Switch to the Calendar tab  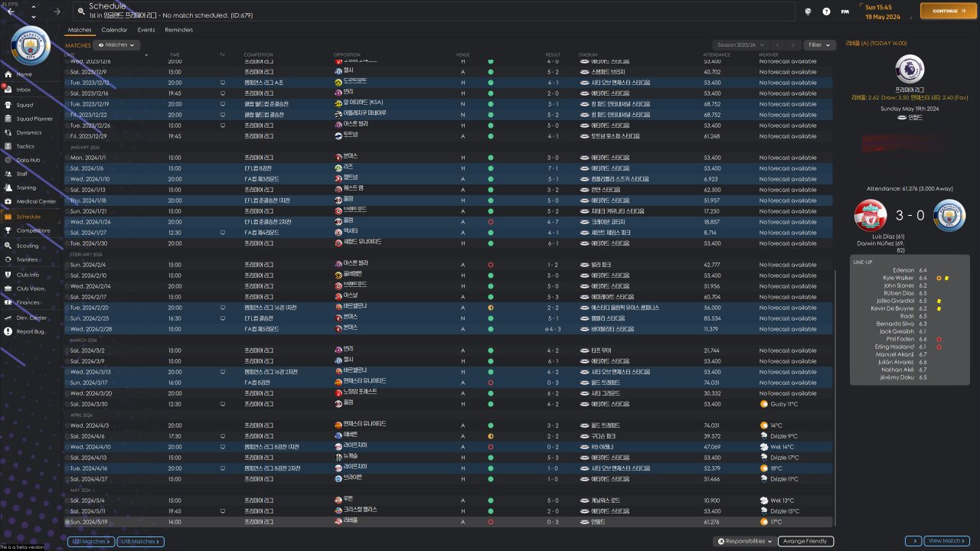pos(114,30)
